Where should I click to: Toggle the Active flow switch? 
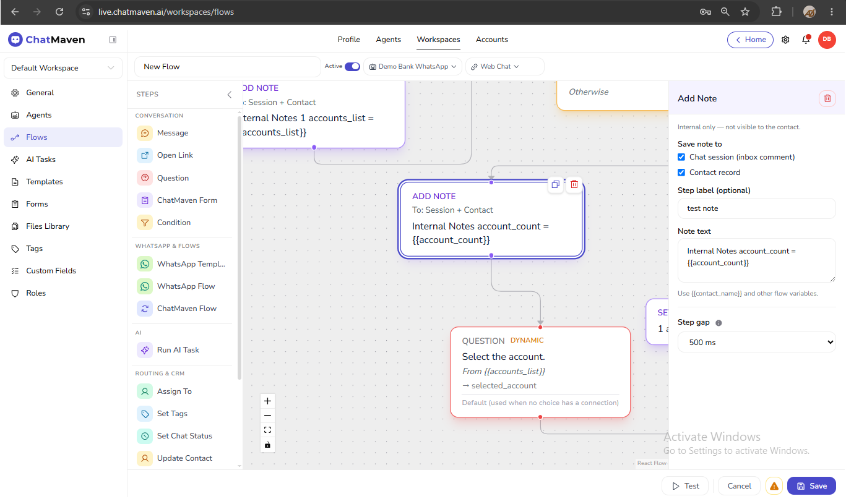click(x=352, y=67)
